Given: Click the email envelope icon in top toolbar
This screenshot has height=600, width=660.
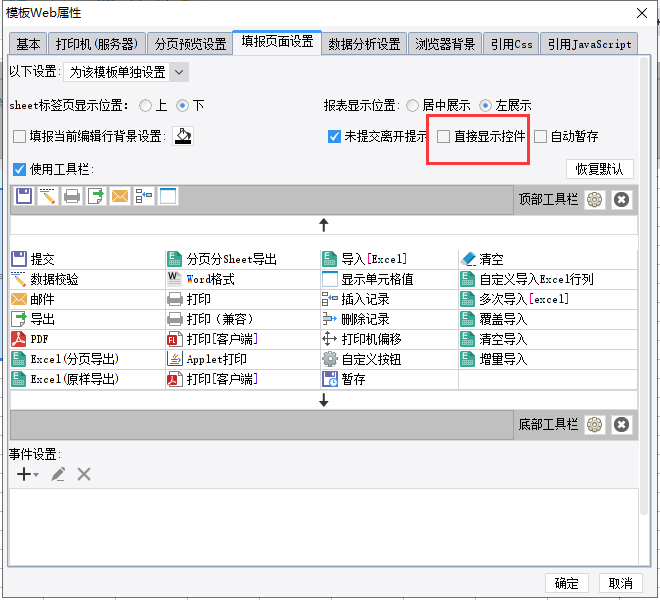Looking at the screenshot, I should pos(120,196).
